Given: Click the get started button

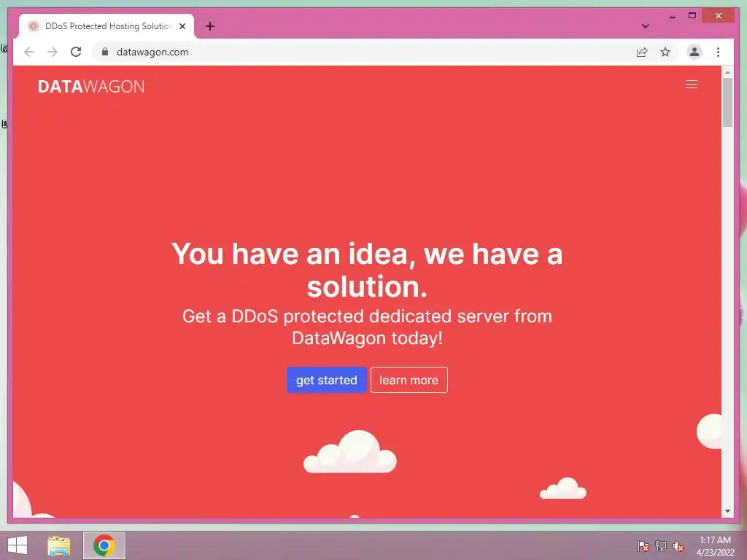Looking at the screenshot, I should click(x=326, y=380).
